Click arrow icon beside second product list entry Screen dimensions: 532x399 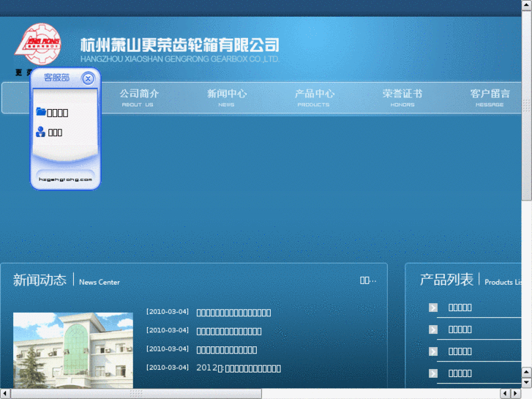point(433,329)
